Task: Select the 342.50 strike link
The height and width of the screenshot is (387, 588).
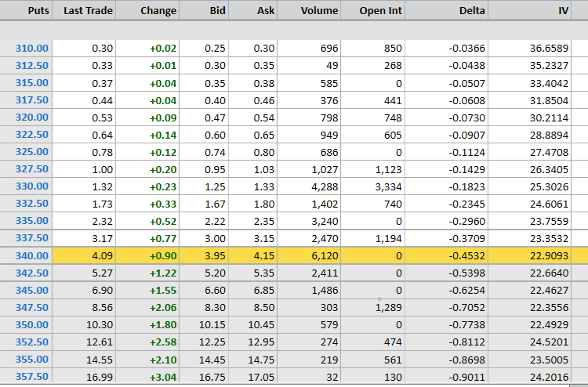Action: (x=32, y=273)
